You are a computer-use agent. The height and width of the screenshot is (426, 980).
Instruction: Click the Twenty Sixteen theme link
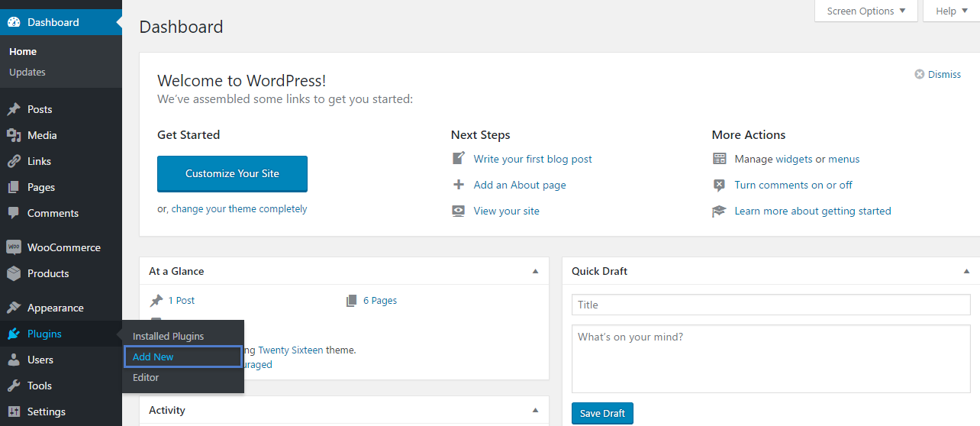(x=291, y=350)
